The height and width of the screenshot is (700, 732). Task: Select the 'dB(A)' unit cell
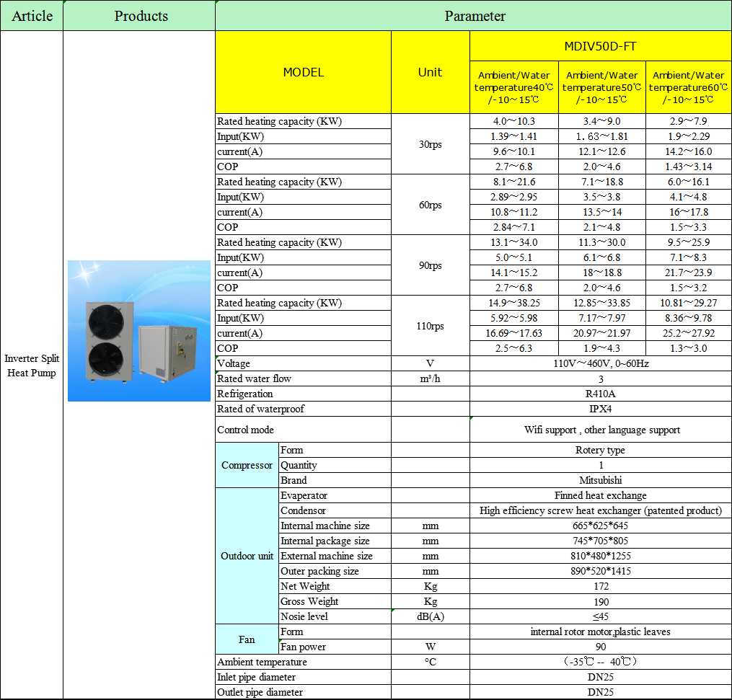pyautogui.click(x=431, y=616)
